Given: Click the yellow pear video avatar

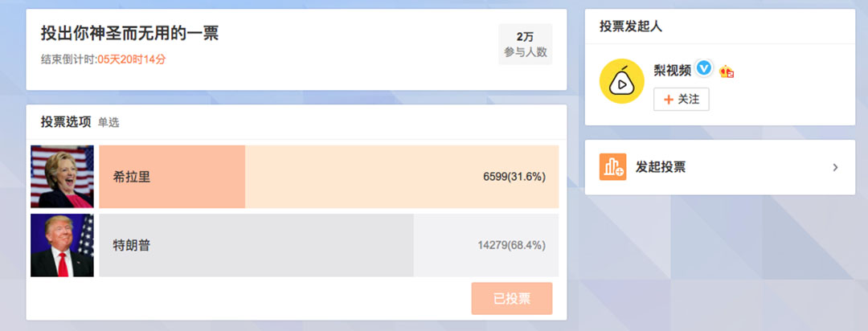Looking at the screenshot, I should point(621,81).
